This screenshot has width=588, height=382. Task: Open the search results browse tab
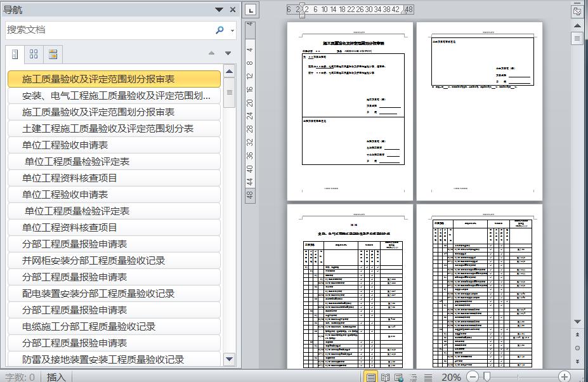[x=53, y=55]
